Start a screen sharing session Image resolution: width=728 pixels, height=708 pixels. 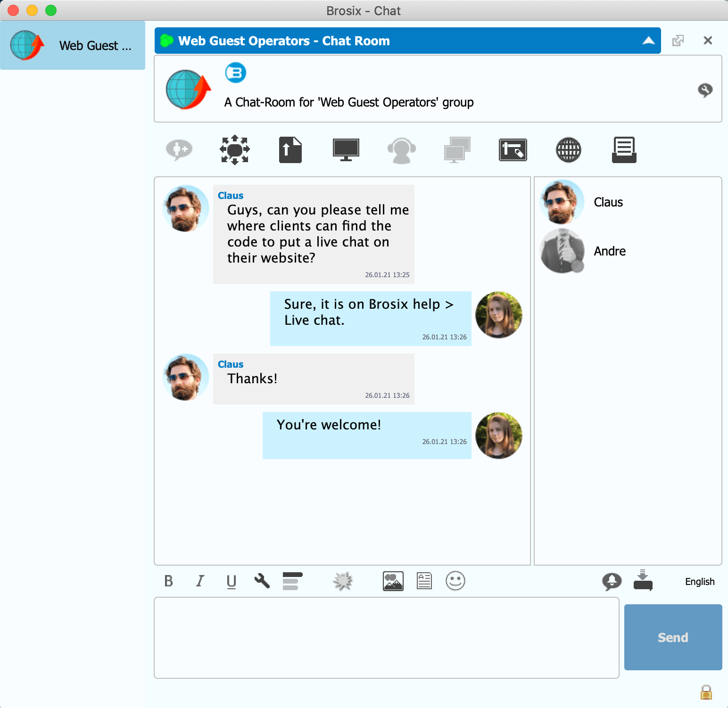click(x=346, y=150)
